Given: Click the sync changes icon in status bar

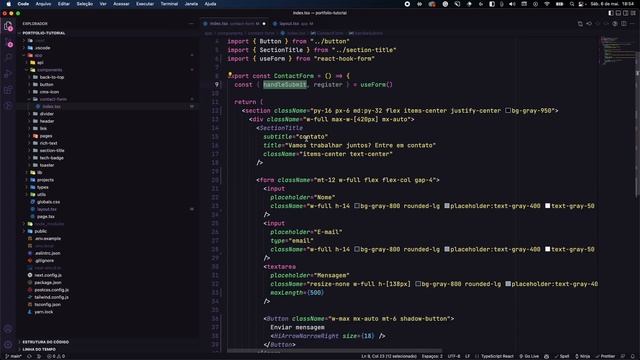Looking at the screenshot, I should coord(29,356).
